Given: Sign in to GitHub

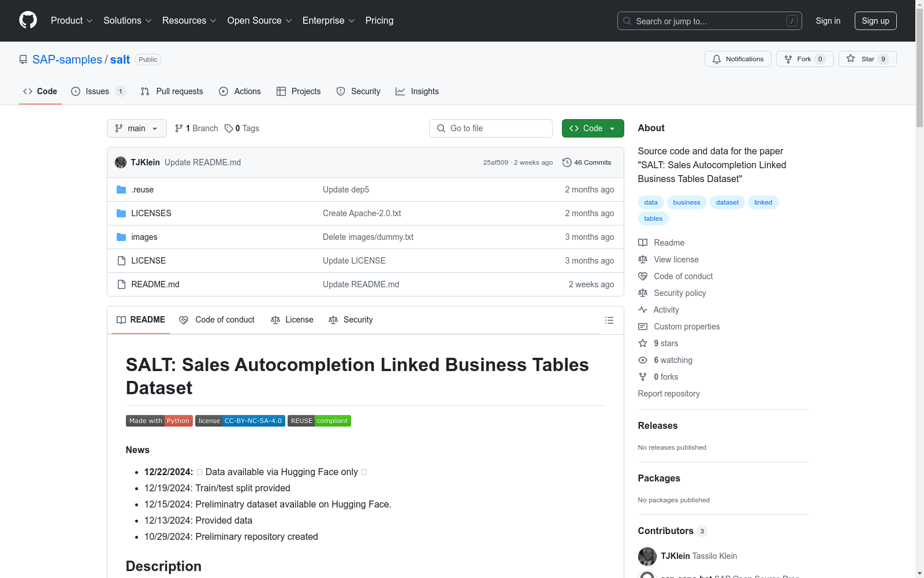Looking at the screenshot, I should pos(828,21).
